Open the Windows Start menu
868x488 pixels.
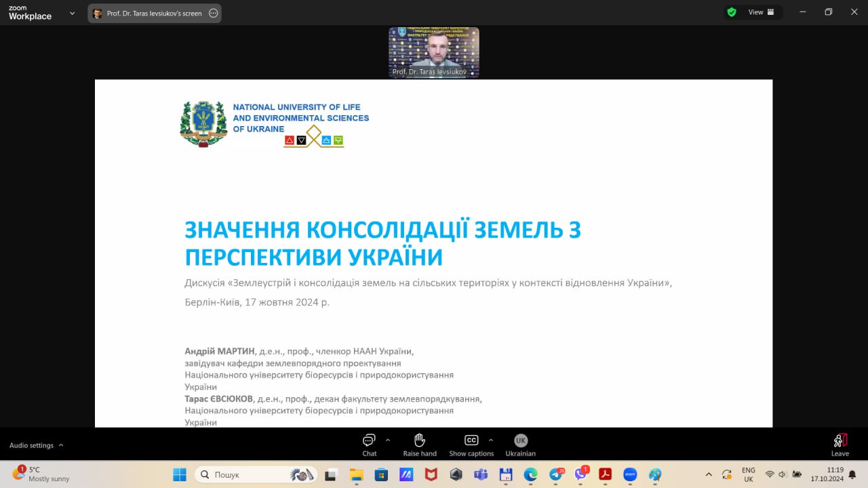(x=180, y=474)
